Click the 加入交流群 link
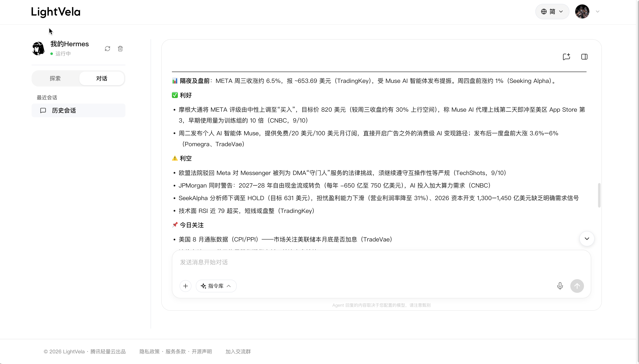The width and height of the screenshot is (639, 364). click(238, 351)
